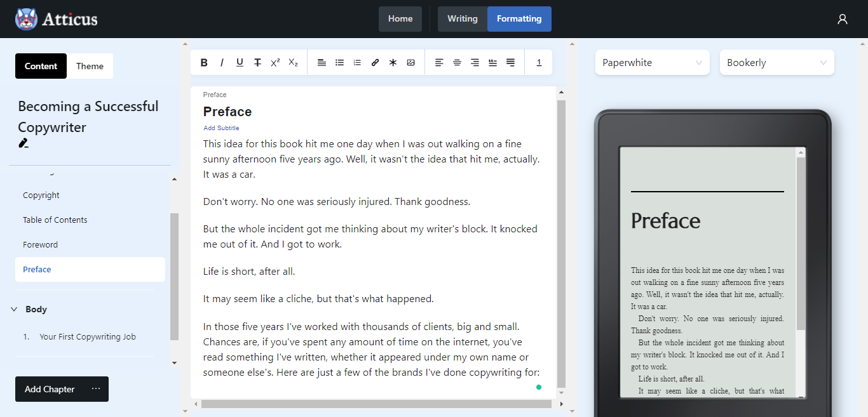Screen dimensions: 868x417
Task: Toggle superscript formatting
Action: pyautogui.click(x=275, y=62)
